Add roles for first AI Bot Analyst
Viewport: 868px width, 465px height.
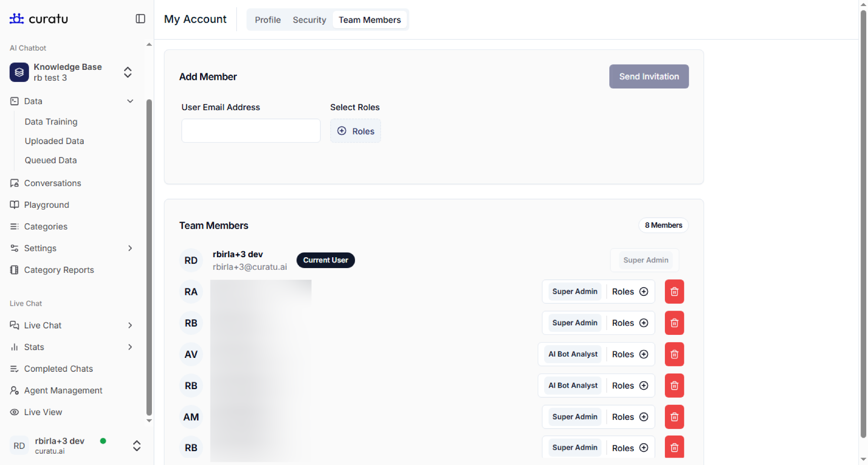[x=630, y=354]
